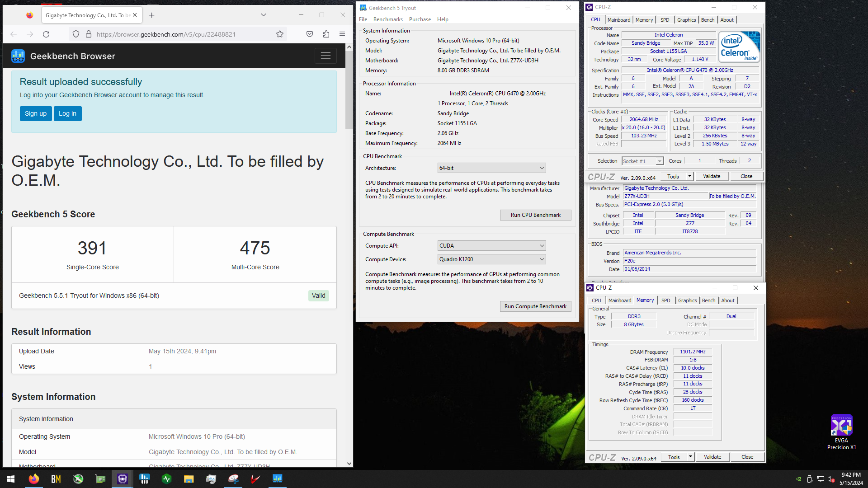Expand the Firefox list all tabs chevron
868x488 pixels.
click(x=264, y=15)
